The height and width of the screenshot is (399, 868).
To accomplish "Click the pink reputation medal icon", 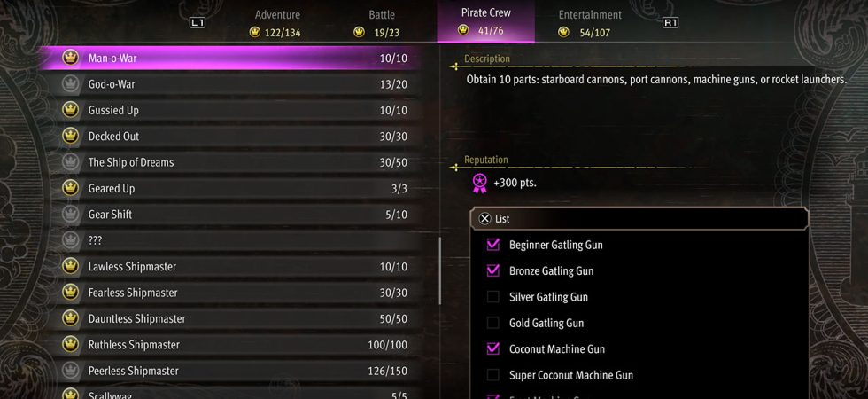I will (479, 183).
